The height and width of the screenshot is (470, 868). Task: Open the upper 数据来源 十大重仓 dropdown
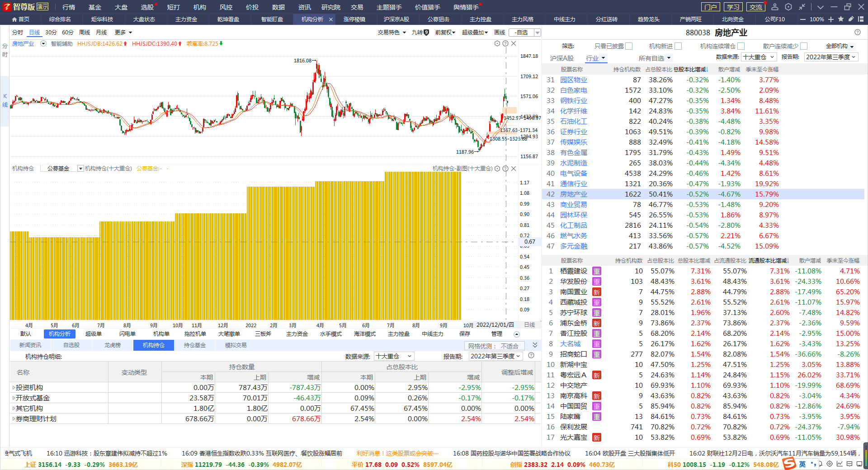point(759,57)
